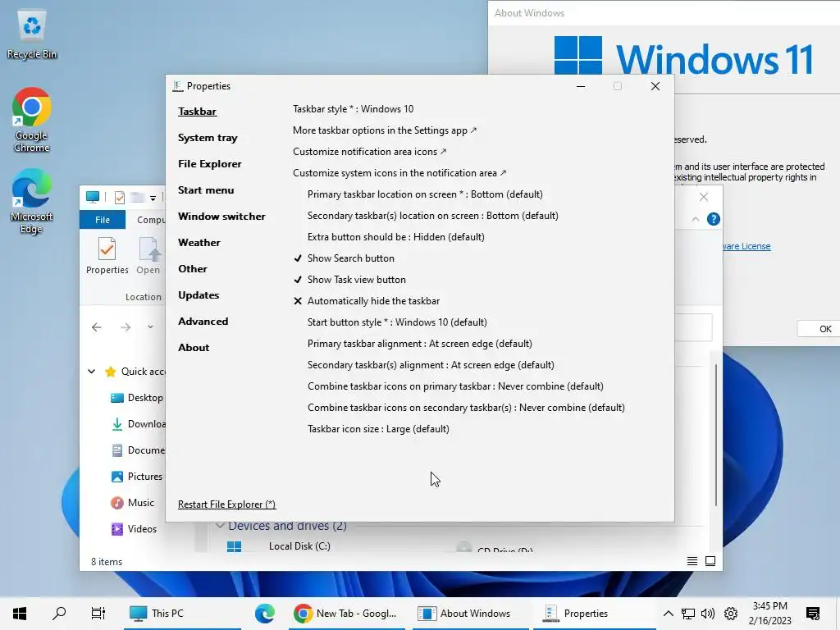Click Properties window title icon

178,85
